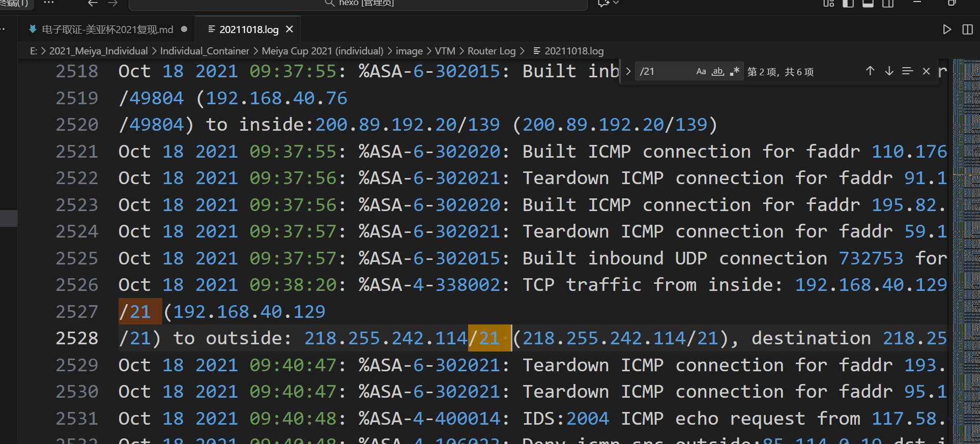Click the Run play icon in editor toolbar
Screen dimensions: 980x444
[947, 29]
